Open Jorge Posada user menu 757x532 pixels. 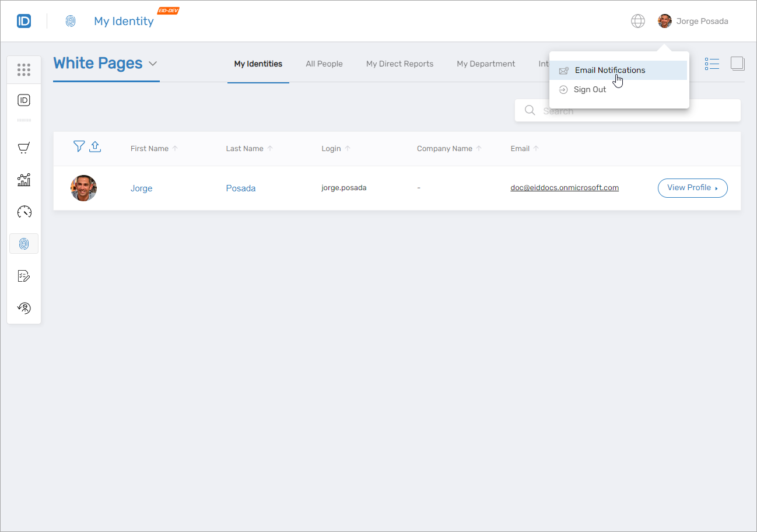(694, 22)
